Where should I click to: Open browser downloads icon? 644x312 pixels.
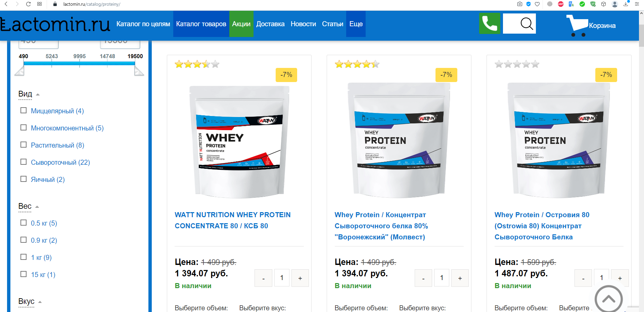(x=626, y=4)
